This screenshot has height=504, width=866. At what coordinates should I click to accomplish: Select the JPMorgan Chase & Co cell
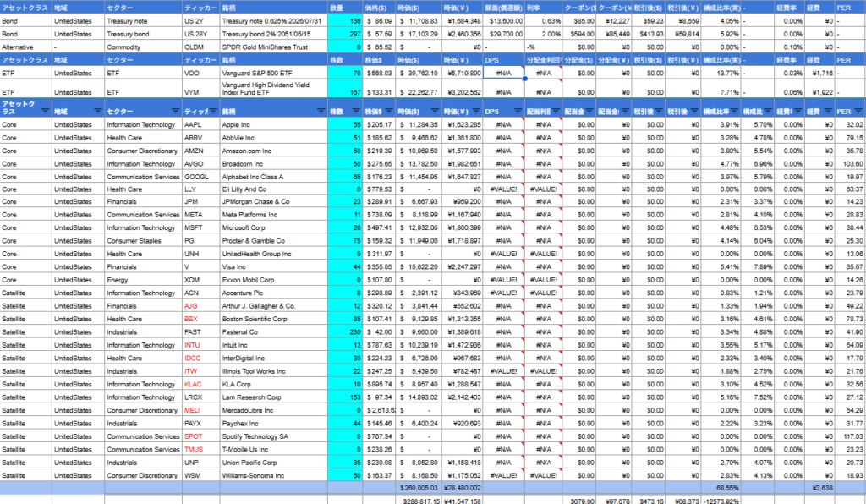[273, 202]
